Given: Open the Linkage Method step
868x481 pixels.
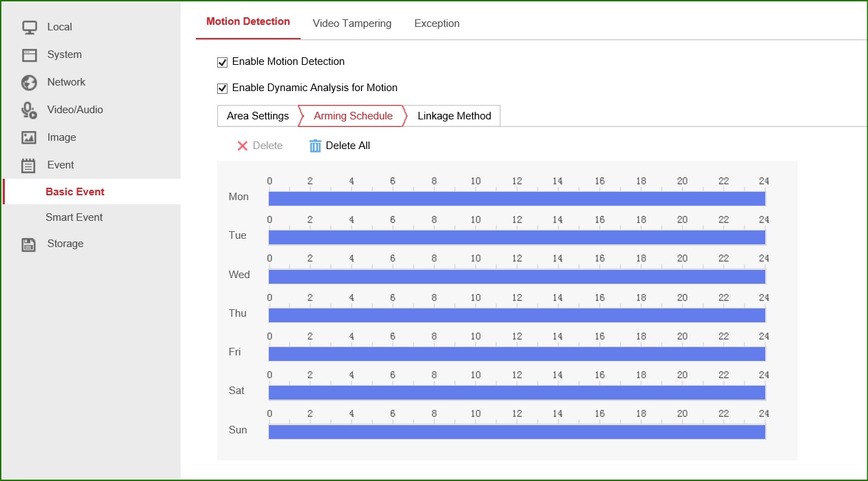Looking at the screenshot, I should click(454, 116).
